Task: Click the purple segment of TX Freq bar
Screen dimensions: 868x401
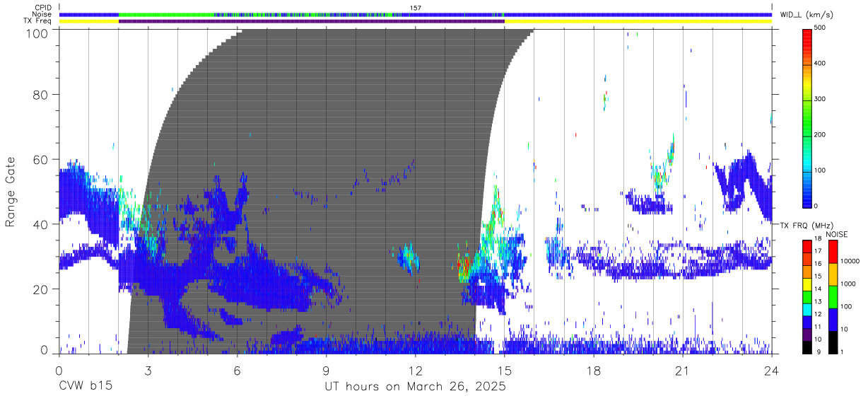Action: [x=311, y=21]
